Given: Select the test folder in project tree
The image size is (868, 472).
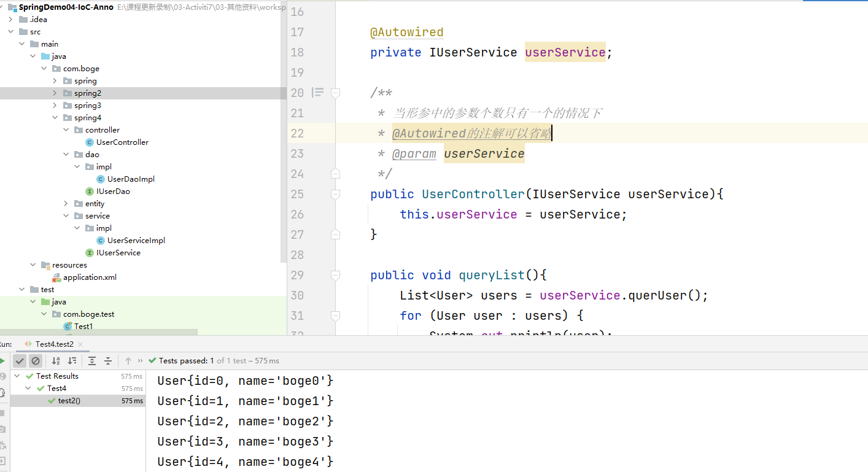Looking at the screenshot, I should tap(47, 290).
